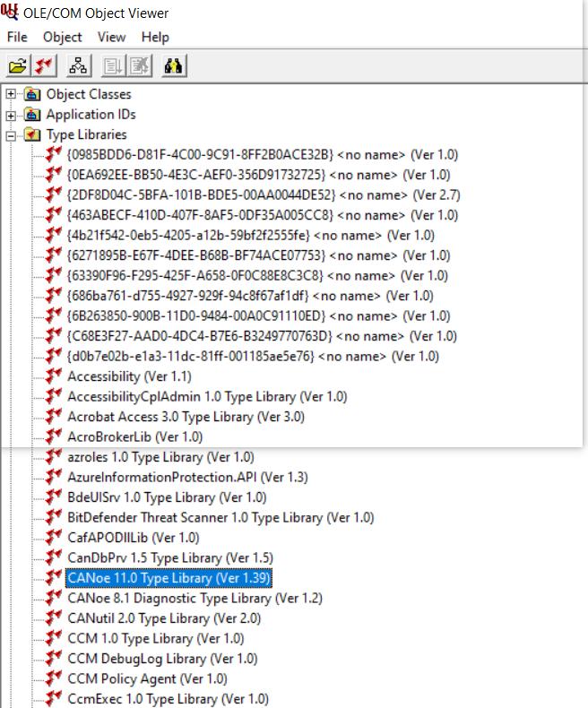Viewport: 588px width, 708px height.
Task: Click the greyed list-with-arrow toolbar icon
Action: (113, 66)
